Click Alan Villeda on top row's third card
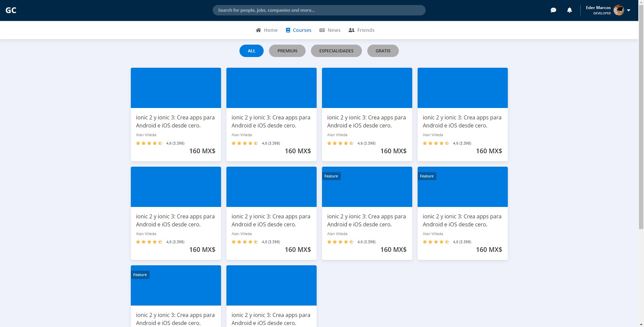Screen dimensions: 644x327 pos(337,135)
